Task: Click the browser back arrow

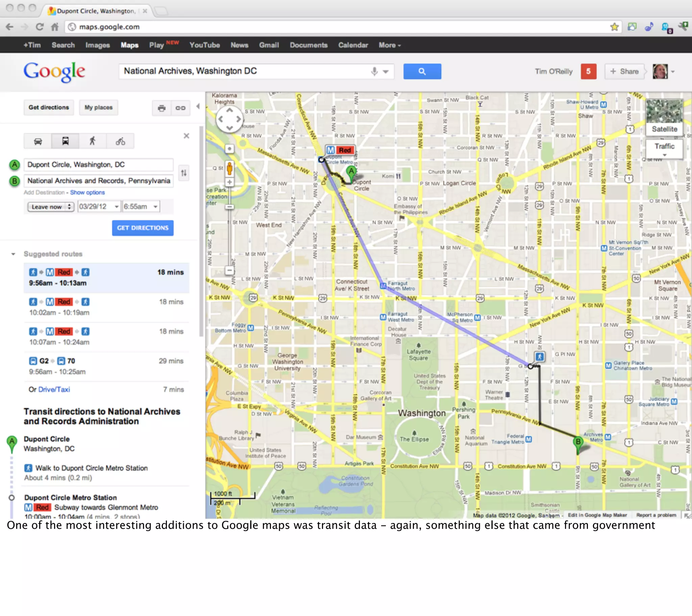Action: point(9,27)
